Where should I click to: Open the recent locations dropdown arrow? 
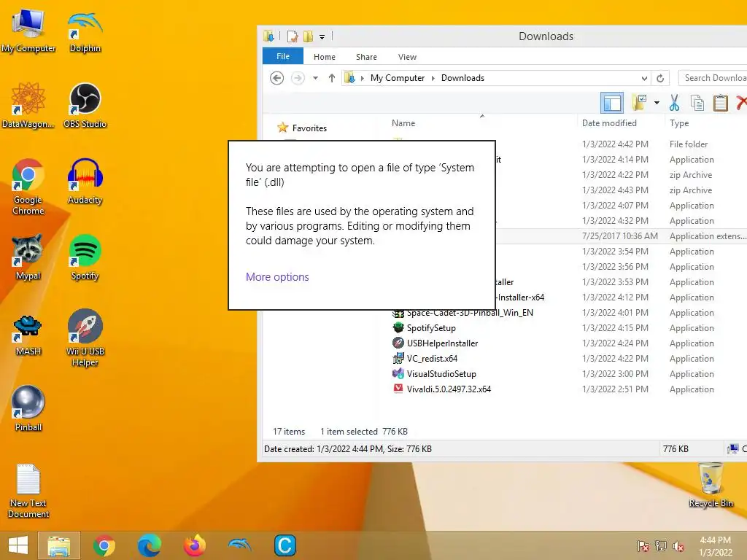pyautogui.click(x=315, y=77)
